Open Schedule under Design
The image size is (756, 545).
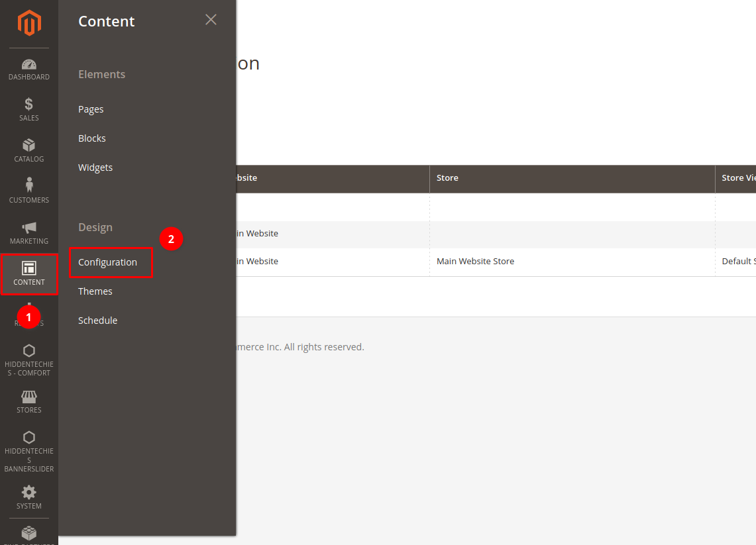coord(98,321)
